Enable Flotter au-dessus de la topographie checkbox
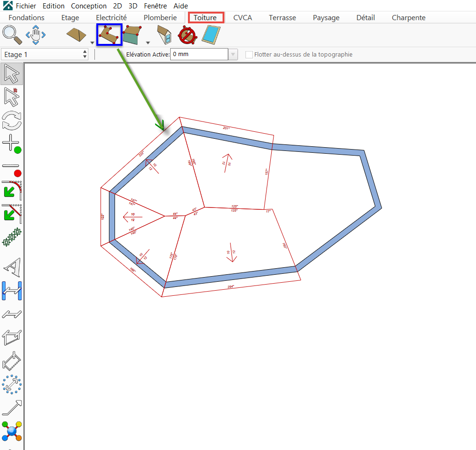Viewport: 476px width, 450px height. [x=249, y=55]
